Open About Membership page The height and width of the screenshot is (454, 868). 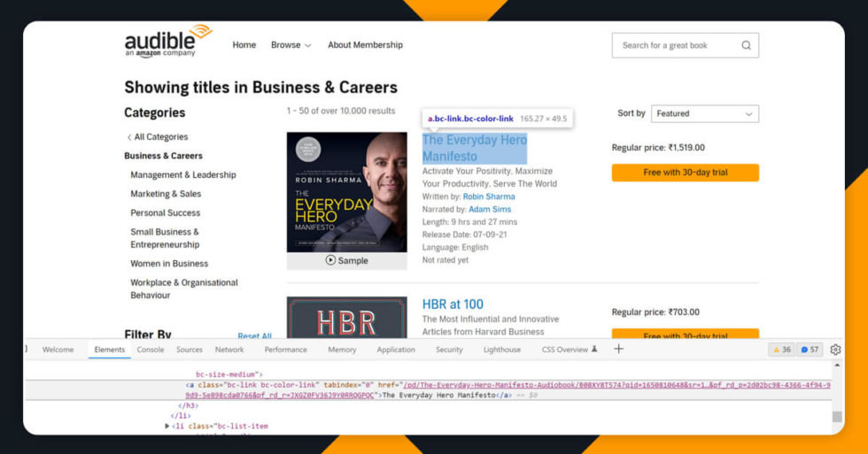click(365, 45)
